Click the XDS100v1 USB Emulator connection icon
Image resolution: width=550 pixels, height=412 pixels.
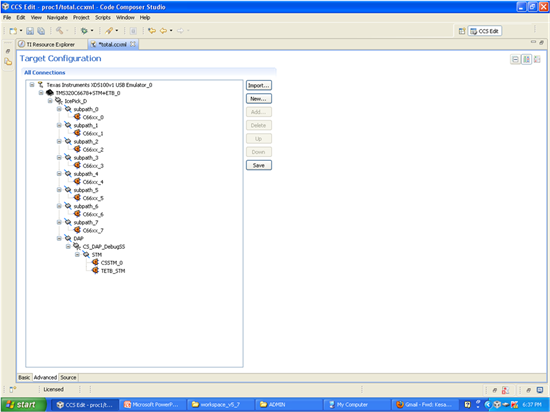tap(41, 85)
